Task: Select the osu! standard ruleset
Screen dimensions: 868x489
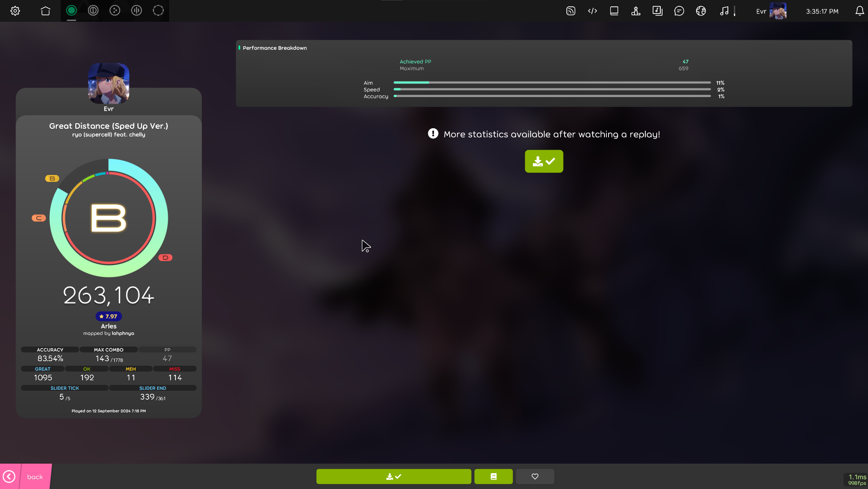Action: [71, 10]
